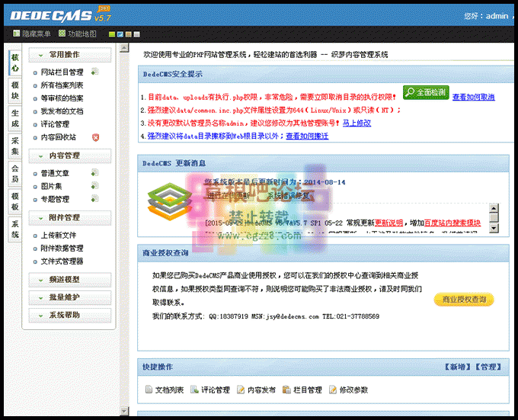
Task: Click update news scroll up arrow
Action: [x=494, y=208]
